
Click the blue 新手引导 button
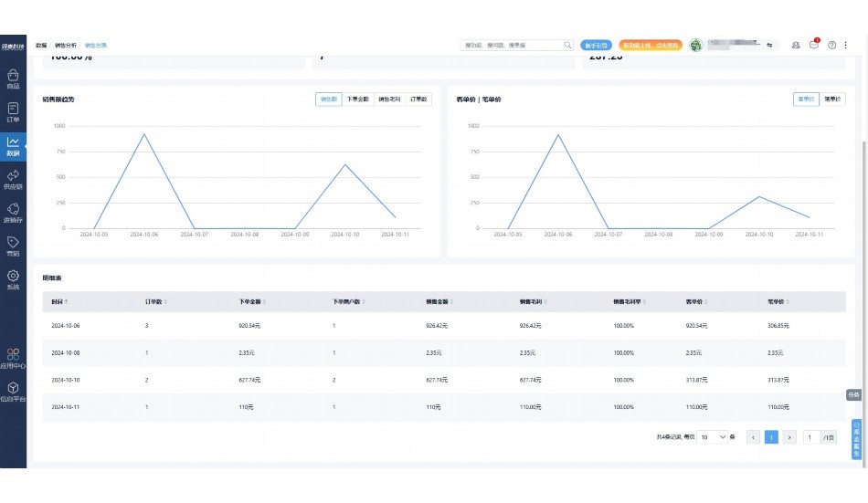click(x=596, y=45)
